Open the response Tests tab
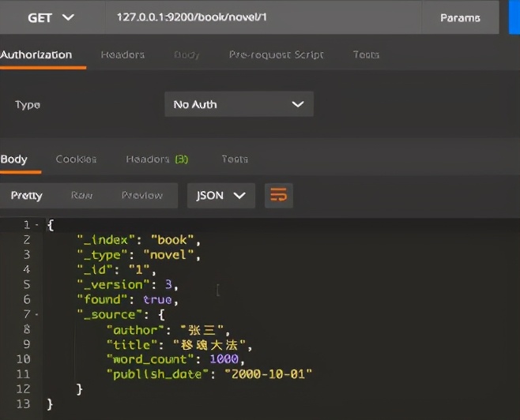520x420 pixels. tap(235, 159)
